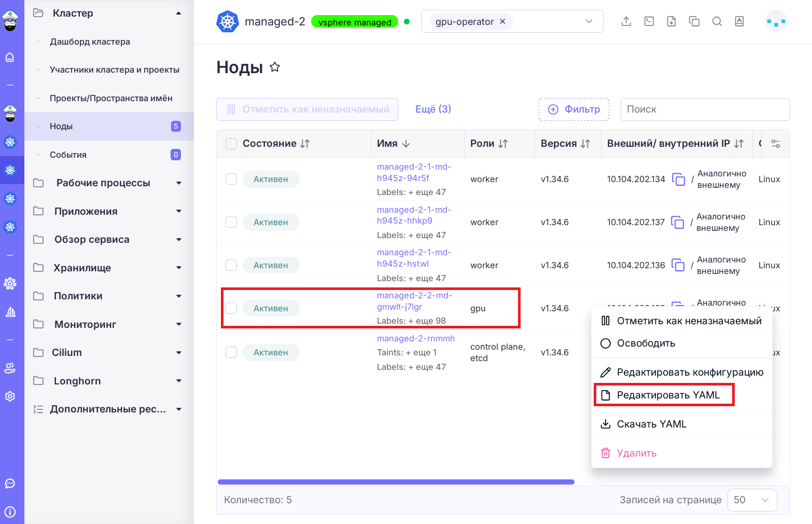Open node link managed-2-rnmmh
The image size is (812, 524).
click(416, 338)
